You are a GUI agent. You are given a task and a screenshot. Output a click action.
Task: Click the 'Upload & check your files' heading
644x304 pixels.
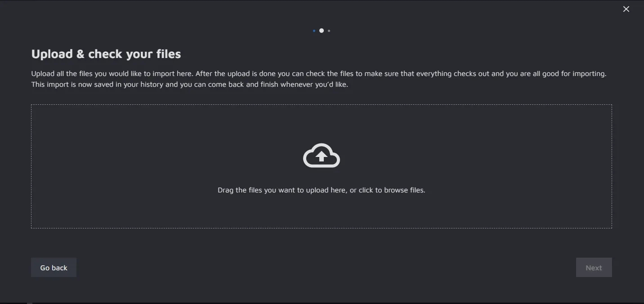coord(106,54)
